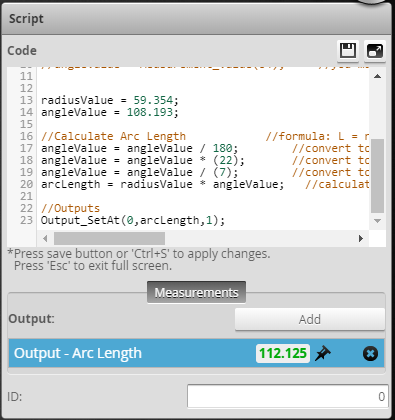Add a new output
Image resolution: width=395 pixels, height=420 pixels.
click(310, 319)
